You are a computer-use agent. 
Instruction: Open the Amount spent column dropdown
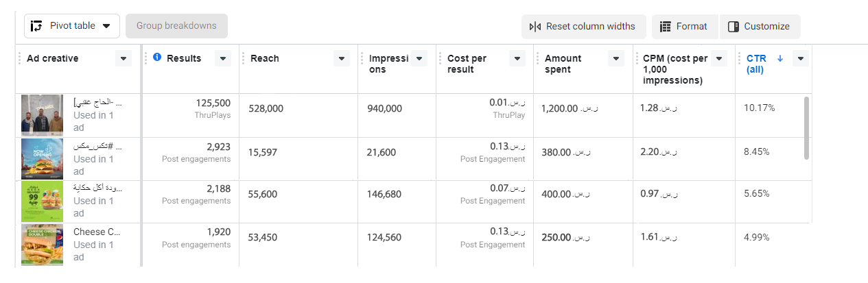(x=616, y=59)
